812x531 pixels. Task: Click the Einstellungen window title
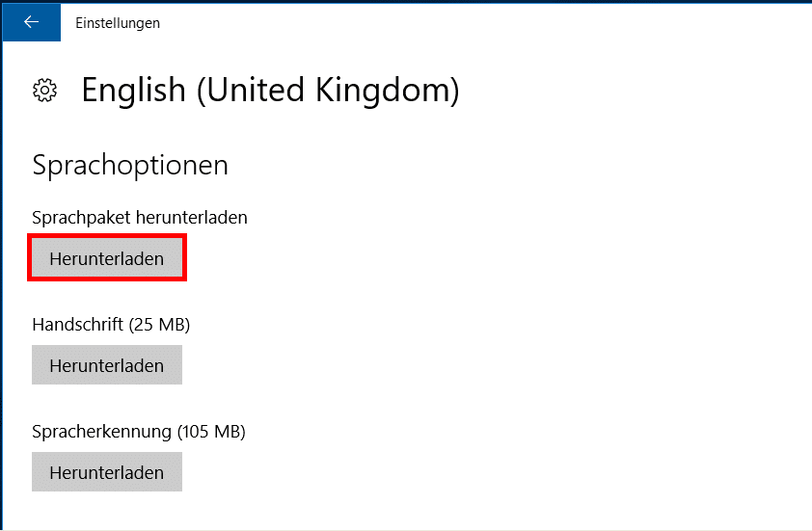pos(118,23)
